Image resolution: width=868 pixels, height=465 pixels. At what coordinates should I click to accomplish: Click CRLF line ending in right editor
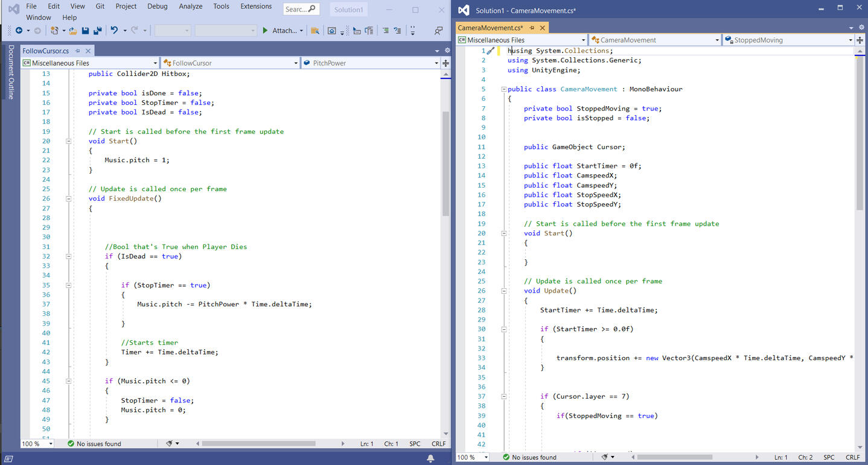[x=852, y=458]
